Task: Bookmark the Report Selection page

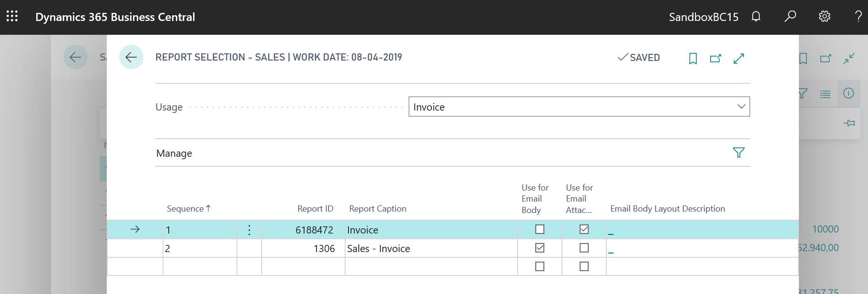Action: tap(693, 58)
